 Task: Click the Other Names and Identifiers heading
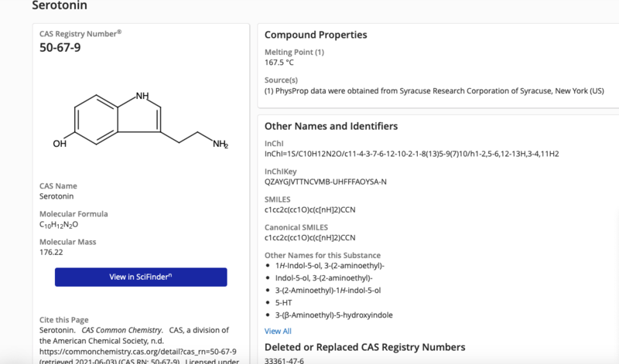331,126
